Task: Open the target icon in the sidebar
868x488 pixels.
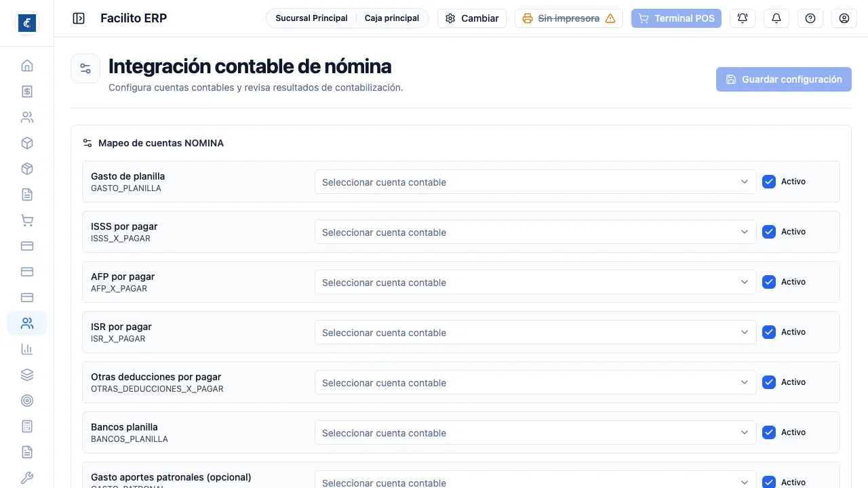Action: pos(27,401)
